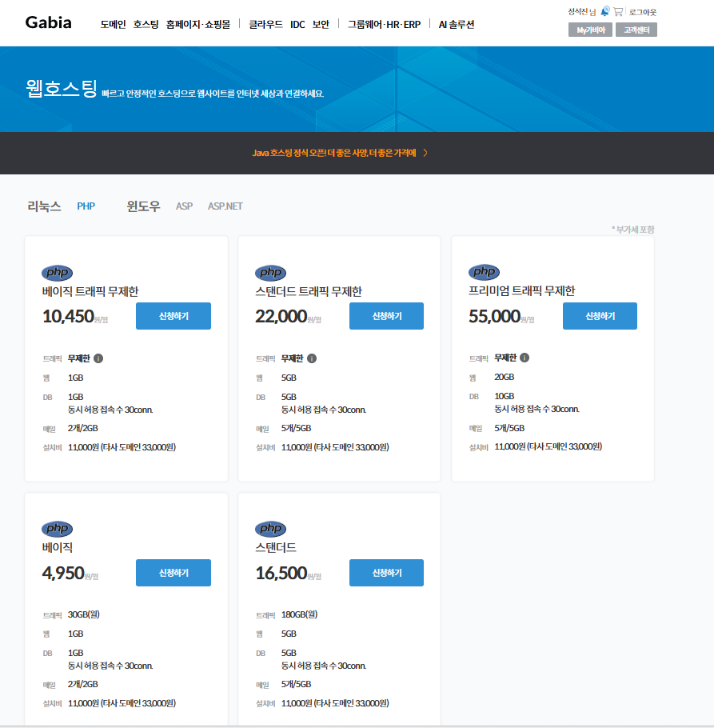Switch to the ASP.NET tab
The height and width of the screenshot is (728, 714).
pyautogui.click(x=225, y=206)
